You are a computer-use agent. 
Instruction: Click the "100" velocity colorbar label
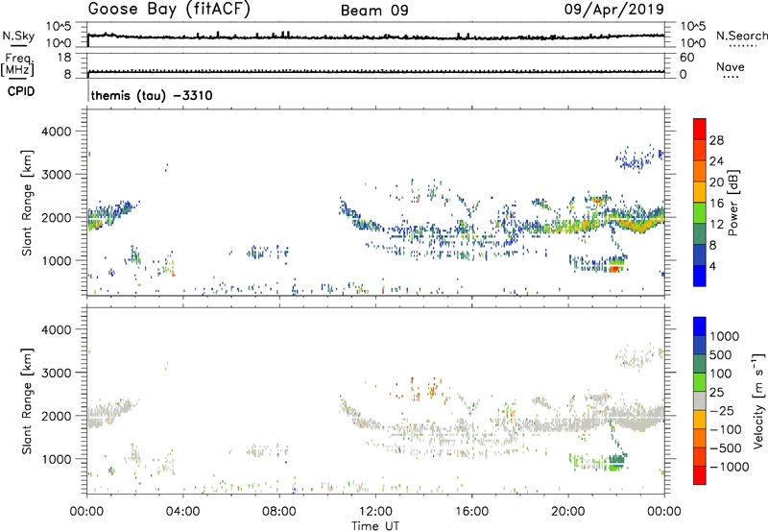[721, 374]
